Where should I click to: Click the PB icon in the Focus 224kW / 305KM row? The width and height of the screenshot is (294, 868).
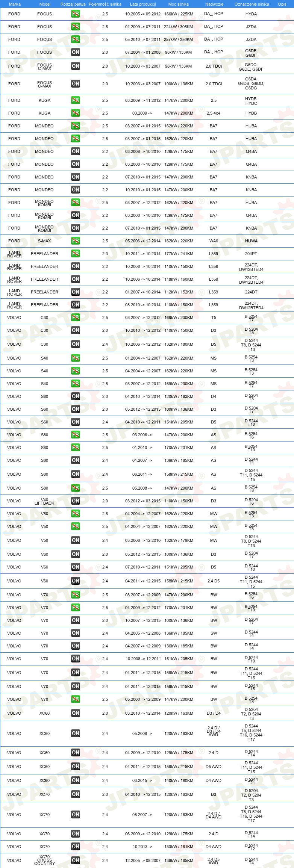point(76,27)
